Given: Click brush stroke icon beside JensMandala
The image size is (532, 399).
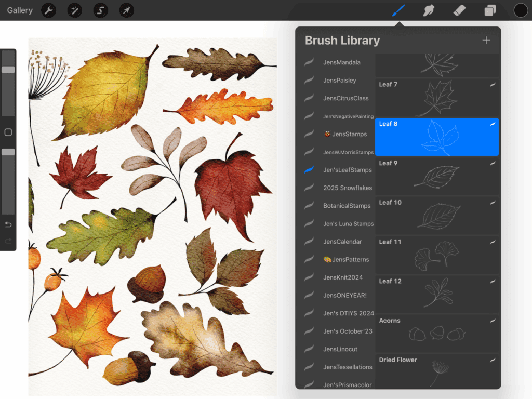Looking at the screenshot, I should (309, 62).
